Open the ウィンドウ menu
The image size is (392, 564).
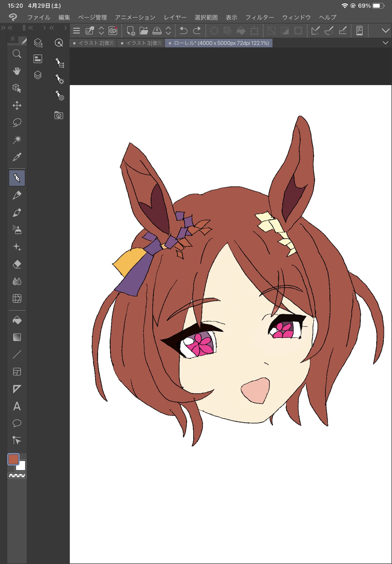tap(296, 17)
